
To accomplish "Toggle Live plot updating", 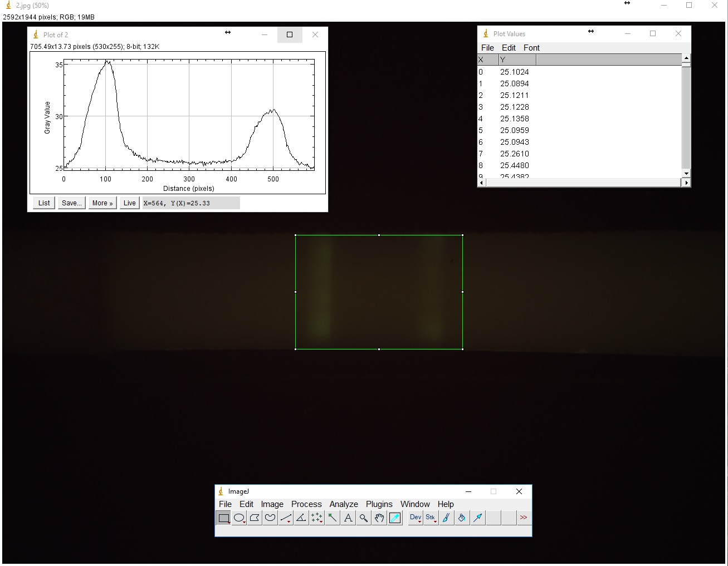I will point(129,203).
